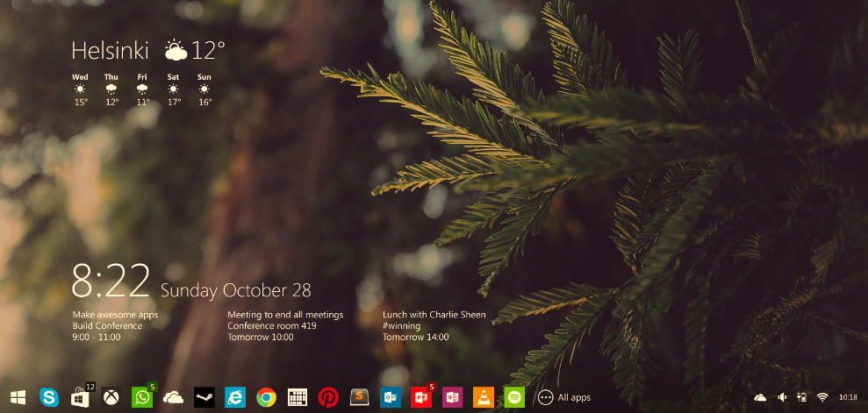
Task: Click the volume speaker tray icon
Action: (x=781, y=397)
